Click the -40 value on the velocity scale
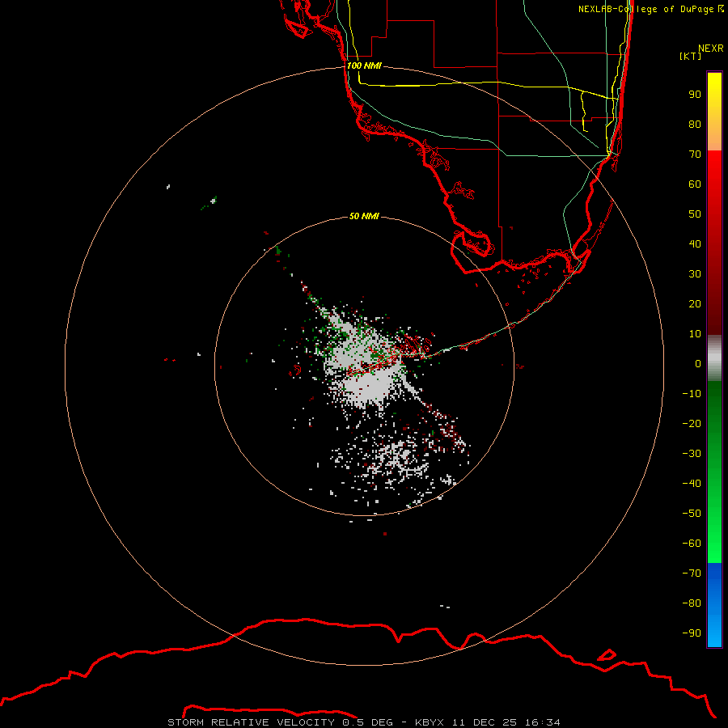The height and width of the screenshot is (728, 728). click(692, 484)
